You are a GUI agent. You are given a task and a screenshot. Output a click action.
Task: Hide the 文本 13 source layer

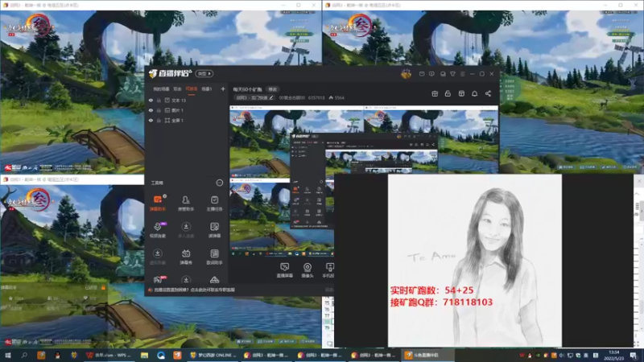coord(151,100)
